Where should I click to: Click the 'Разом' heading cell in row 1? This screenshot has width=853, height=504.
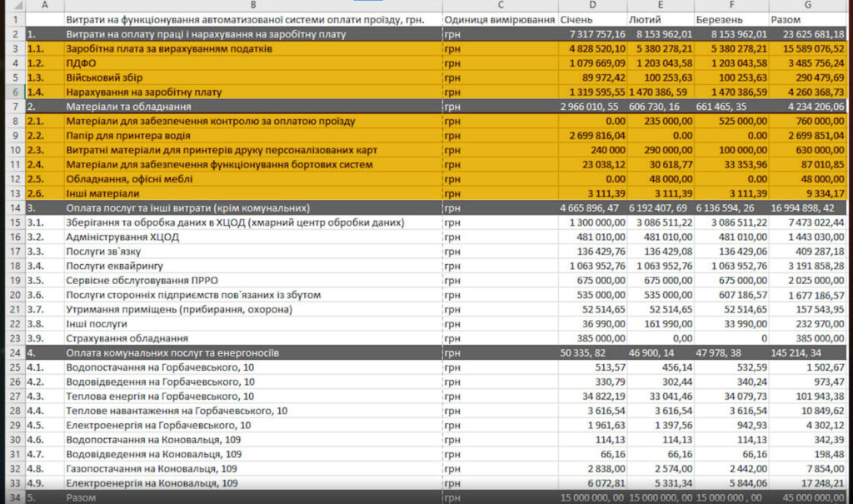(808, 20)
